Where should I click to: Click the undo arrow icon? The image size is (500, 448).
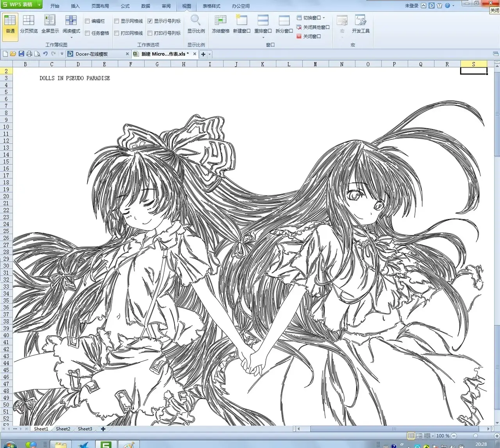click(45, 54)
